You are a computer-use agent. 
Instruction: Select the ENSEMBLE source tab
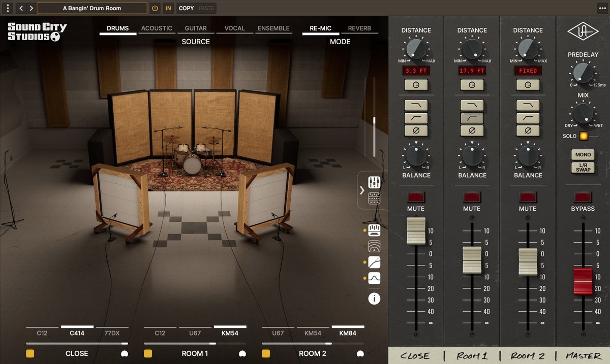coord(273,28)
